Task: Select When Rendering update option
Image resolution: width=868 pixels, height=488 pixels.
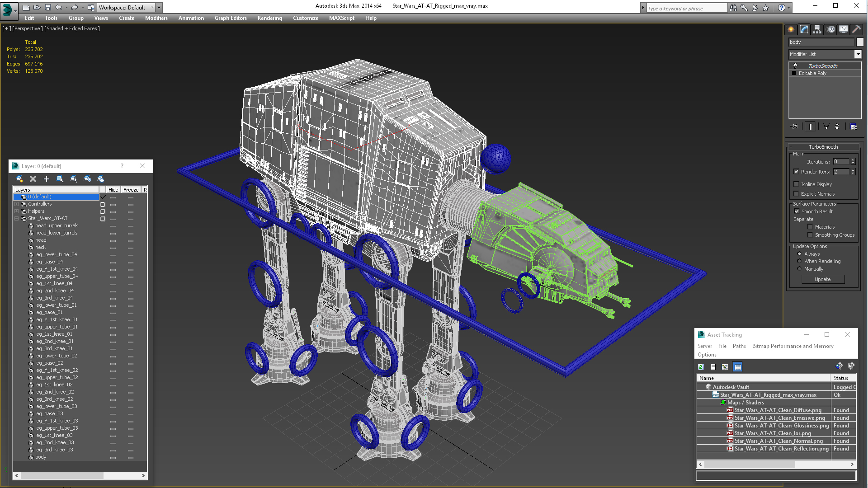Action: pyautogui.click(x=799, y=261)
